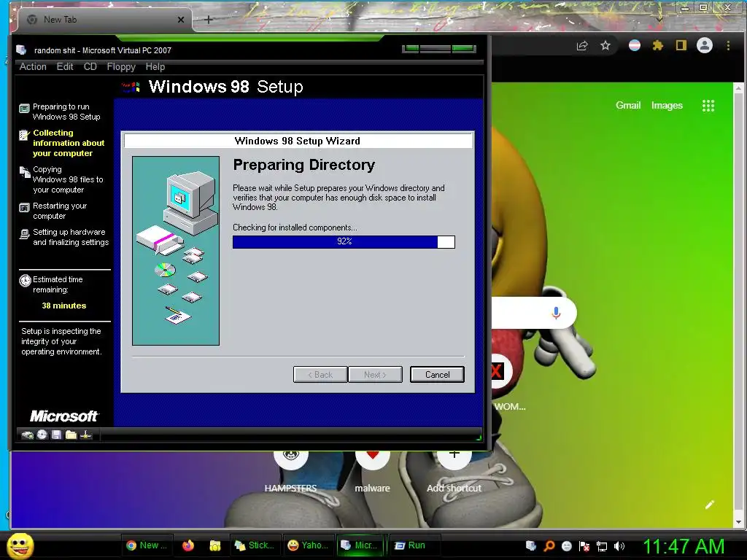Screen dimensions: 747x560
Task: Click 'Setting up hardware and finalizing settings' step
Action: [x=71, y=237]
